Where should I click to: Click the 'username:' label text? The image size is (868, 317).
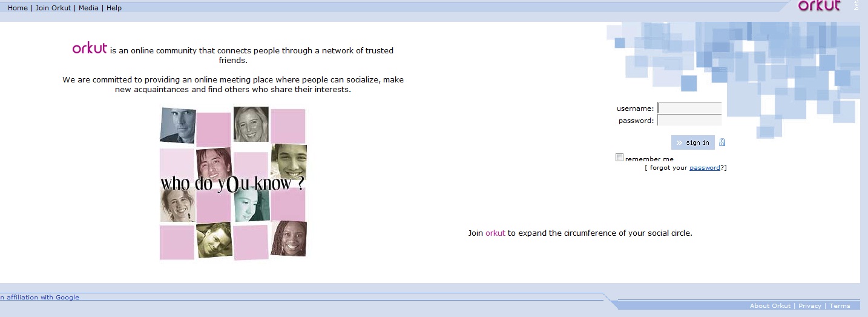coord(635,108)
